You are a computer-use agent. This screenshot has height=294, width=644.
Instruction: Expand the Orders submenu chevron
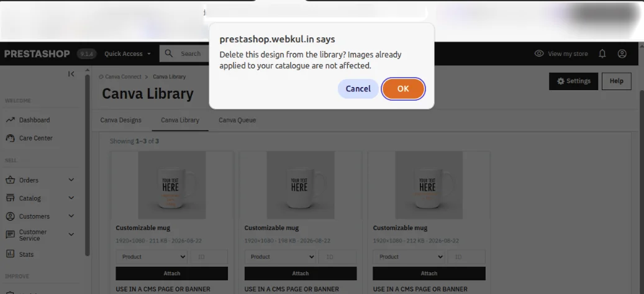coord(71,180)
